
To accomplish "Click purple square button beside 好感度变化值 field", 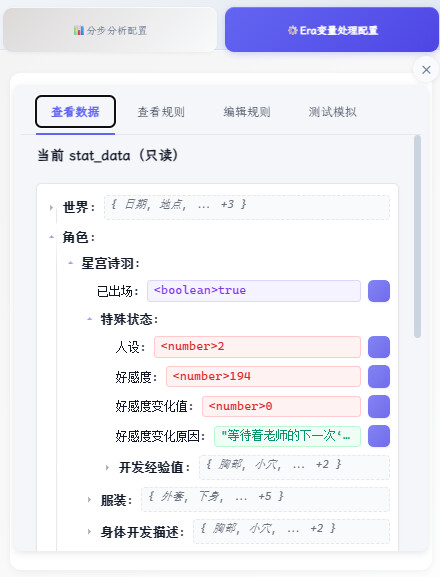I will pyautogui.click(x=379, y=406).
